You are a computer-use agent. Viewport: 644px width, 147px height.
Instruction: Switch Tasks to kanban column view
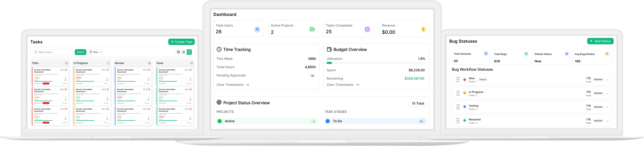[x=189, y=52]
